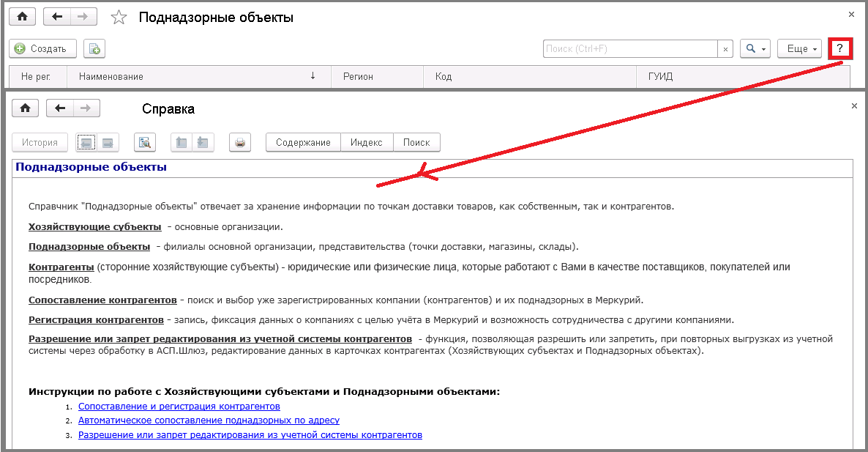Click the Home icon in the Справка window
Viewport: 868px width, 452px height.
pos(26,108)
